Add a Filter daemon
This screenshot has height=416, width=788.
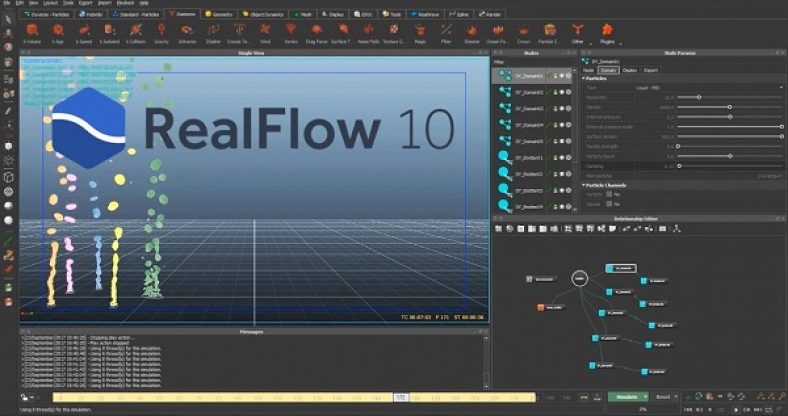446,34
